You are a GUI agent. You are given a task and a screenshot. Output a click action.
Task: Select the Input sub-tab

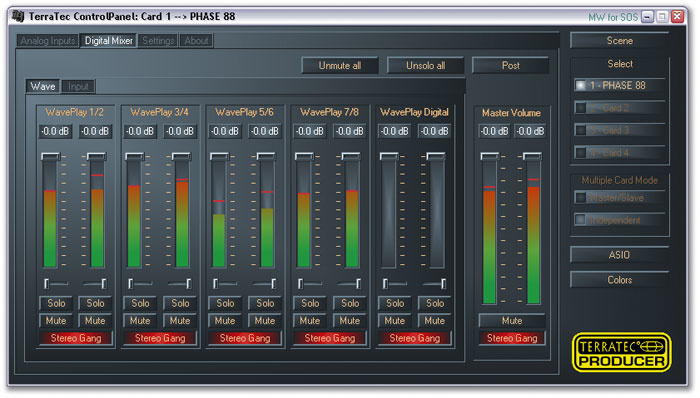click(x=78, y=86)
